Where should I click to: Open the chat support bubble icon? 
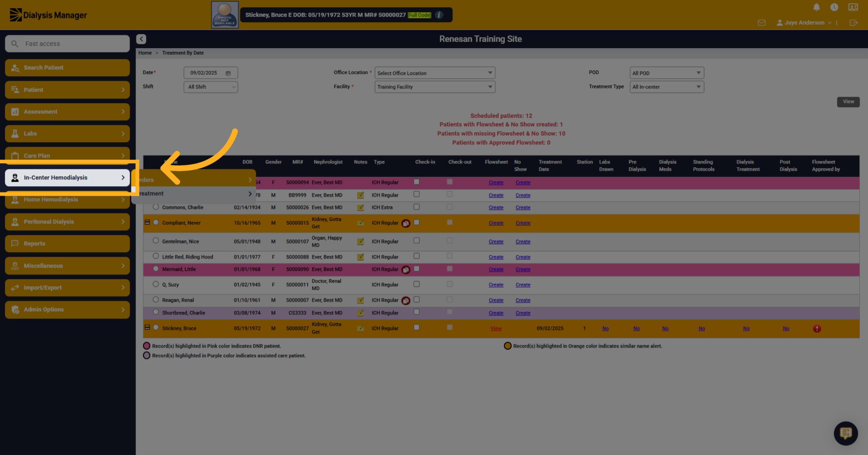pyautogui.click(x=846, y=433)
